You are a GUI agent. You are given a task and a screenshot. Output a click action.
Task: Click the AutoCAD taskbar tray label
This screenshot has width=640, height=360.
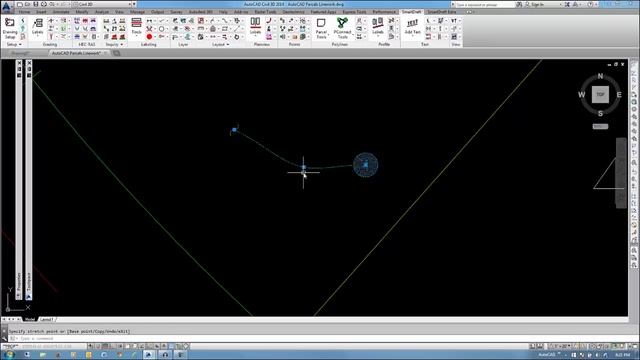coord(547,355)
